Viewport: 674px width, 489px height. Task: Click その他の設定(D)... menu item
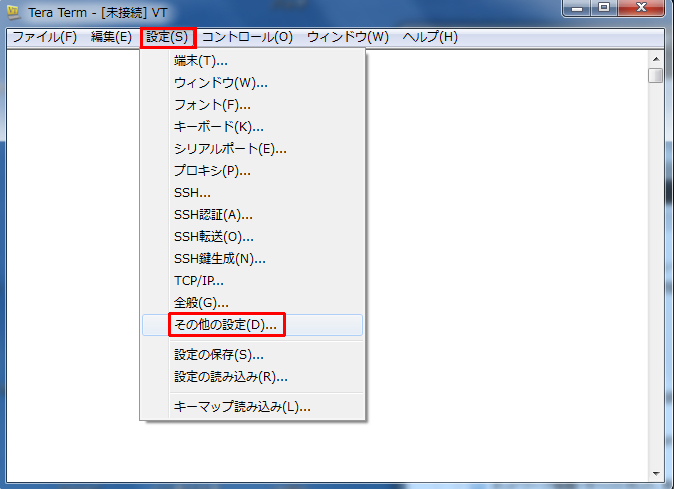pos(225,325)
